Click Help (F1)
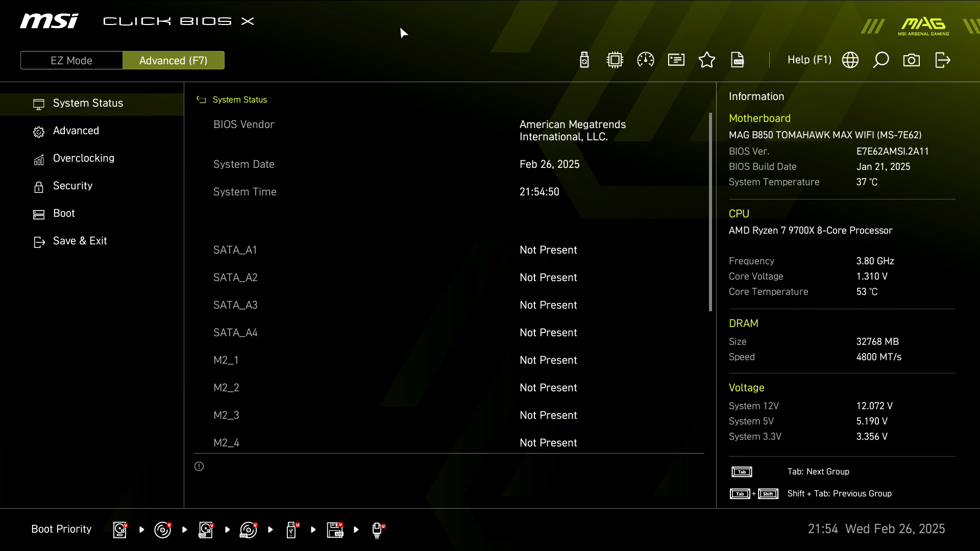Image resolution: width=980 pixels, height=551 pixels. click(x=809, y=60)
